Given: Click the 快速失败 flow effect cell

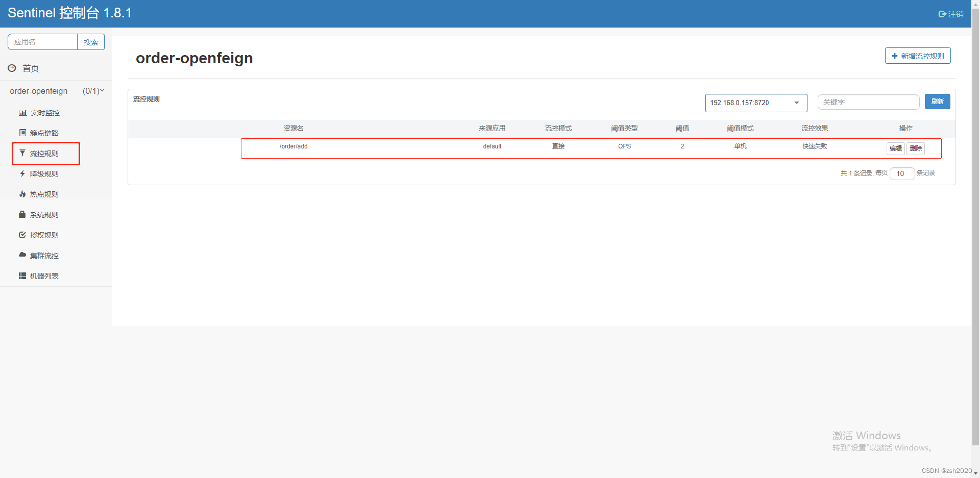Looking at the screenshot, I should tap(815, 146).
